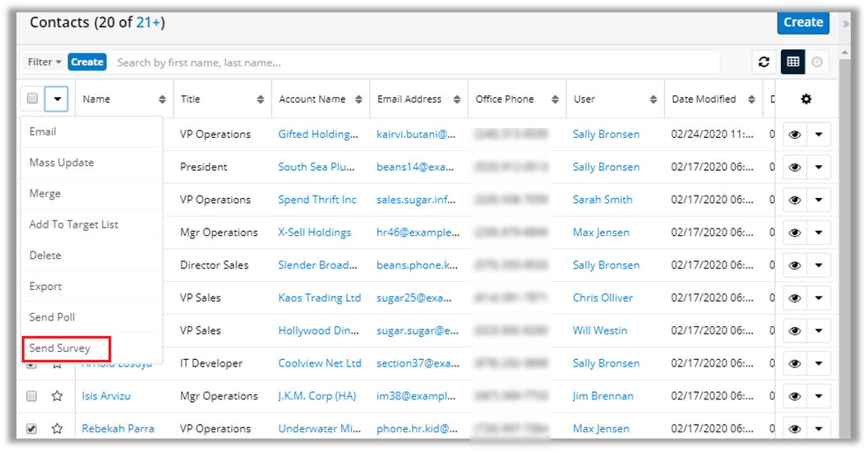868x452 pixels.
Task: Favorite Isis Arvizu with the star icon
Action: pos(57,396)
